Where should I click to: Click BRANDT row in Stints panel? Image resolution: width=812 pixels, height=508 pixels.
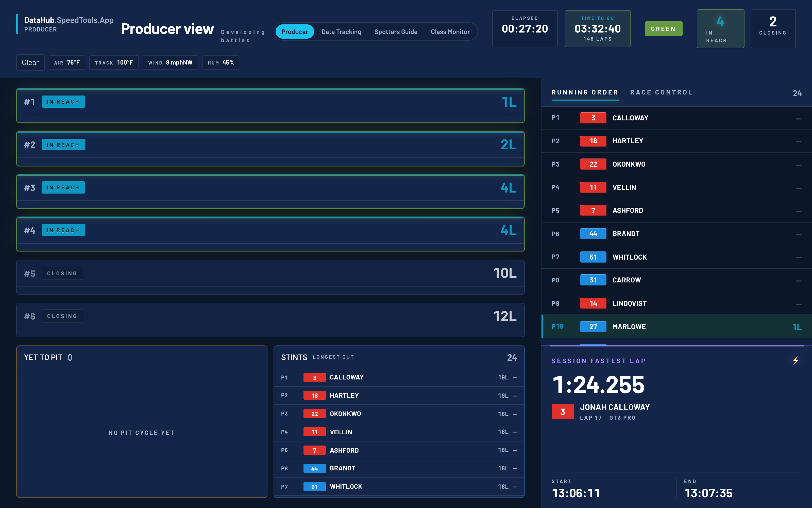pos(399,468)
